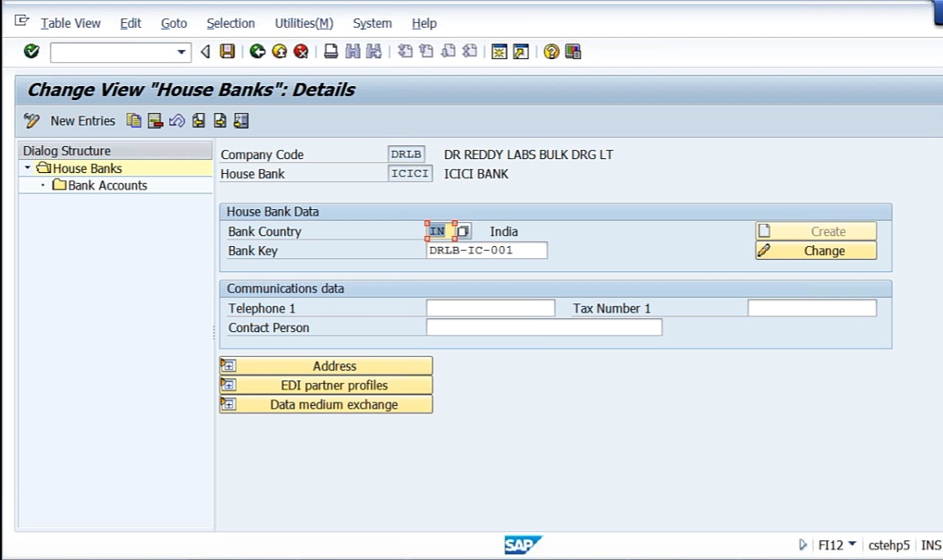The height and width of the screenshot is (560, 943).
Task: Click the India country name text
Action: 504,231
